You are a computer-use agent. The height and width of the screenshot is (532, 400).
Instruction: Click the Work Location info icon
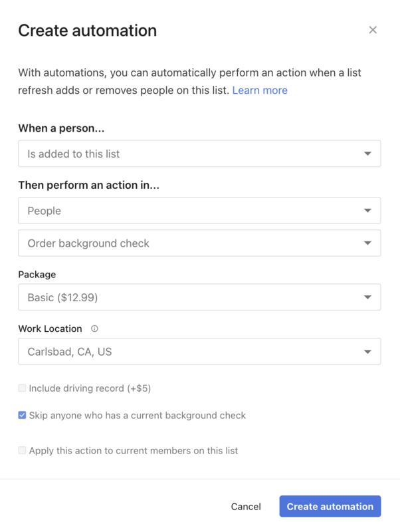point(94,329)
